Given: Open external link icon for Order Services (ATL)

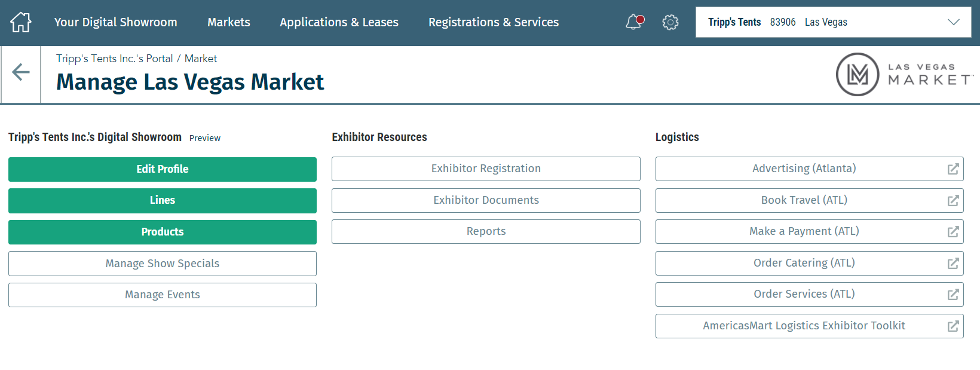Looking at the screenshot, I should pyautogui.click(x=953, y=295).
